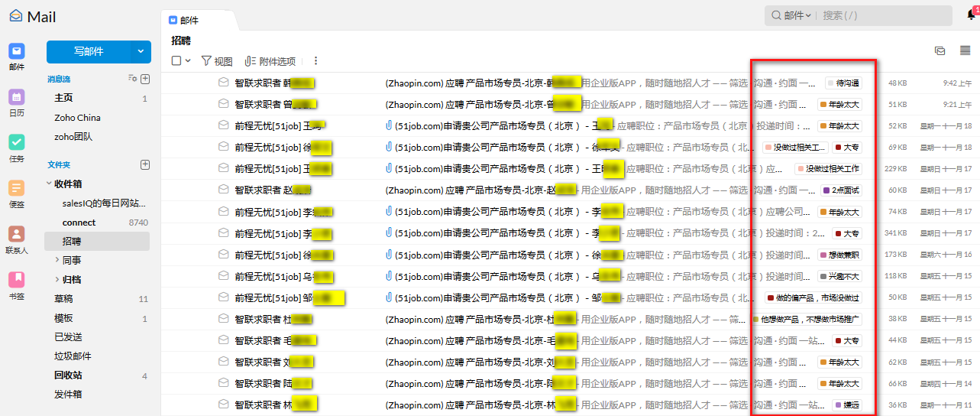Image resolution: width=980 pixels, height=416 pixels.
Task: Click the 写邮件 compose button
Action: click(x=89, y=52)
